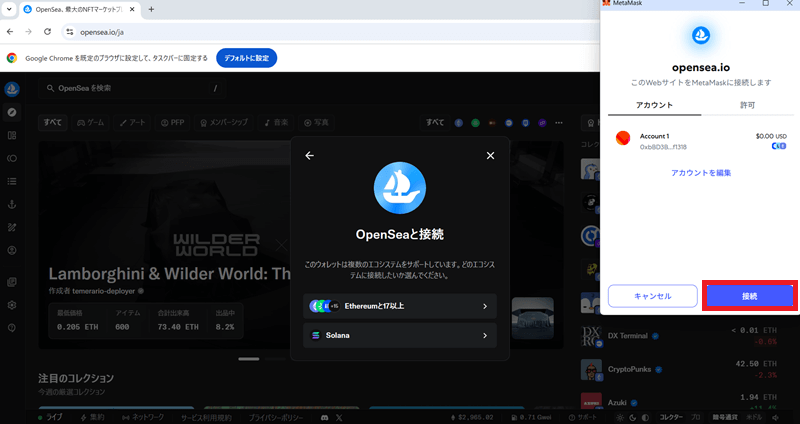This screenshot has width=800, height=424.
Task: Select the Ethereum chain filter icon
Action: 459,122
